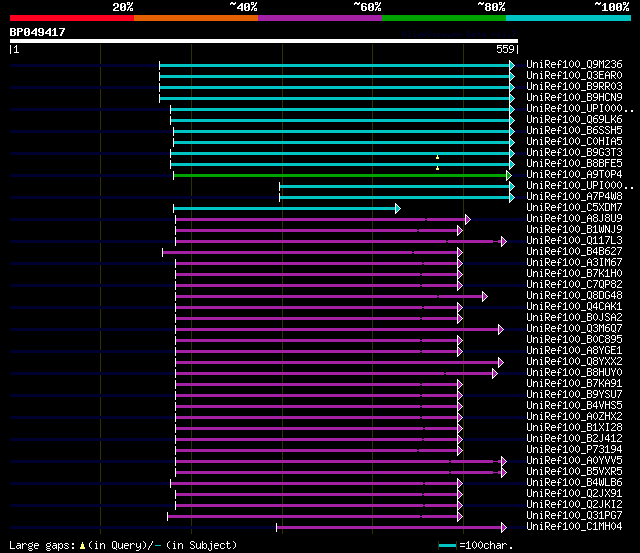Select the UniRef100_C0HIA5 label

click(x=574, y=142)
